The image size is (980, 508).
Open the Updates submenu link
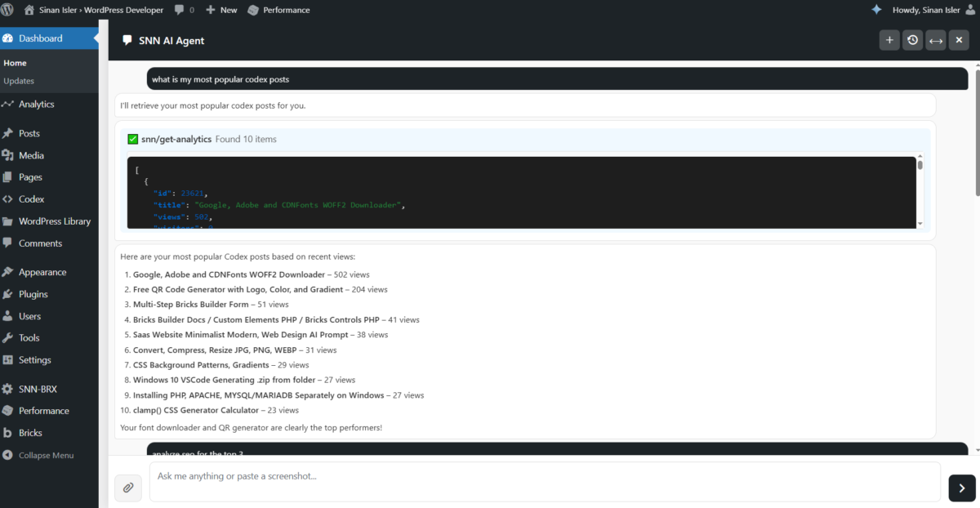19,81
